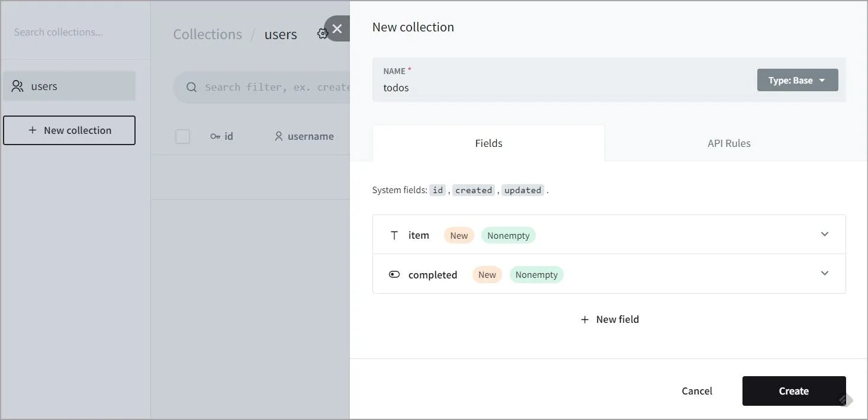Open collection settings gear icon
Viewport: 868px width, 420px height.
pos(322,34)
